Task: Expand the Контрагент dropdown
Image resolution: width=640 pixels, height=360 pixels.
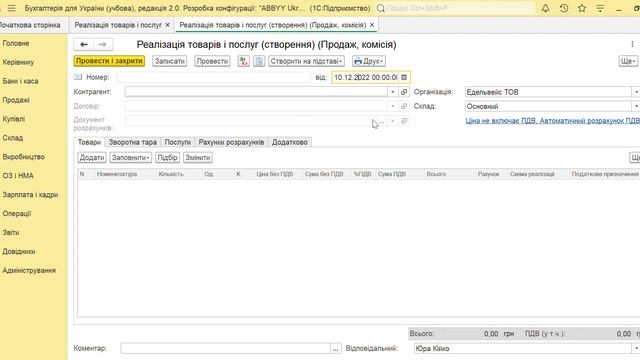Action: point(393,92)
